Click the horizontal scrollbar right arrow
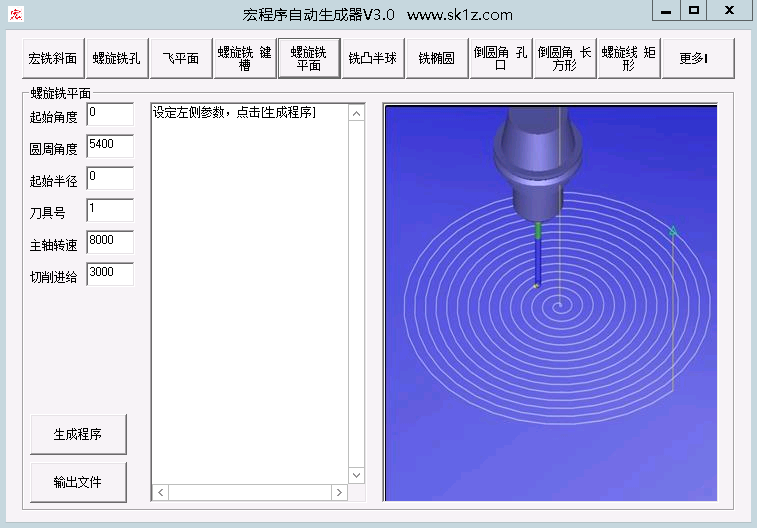Screen dimensions: 757x528 pos(339,493)
